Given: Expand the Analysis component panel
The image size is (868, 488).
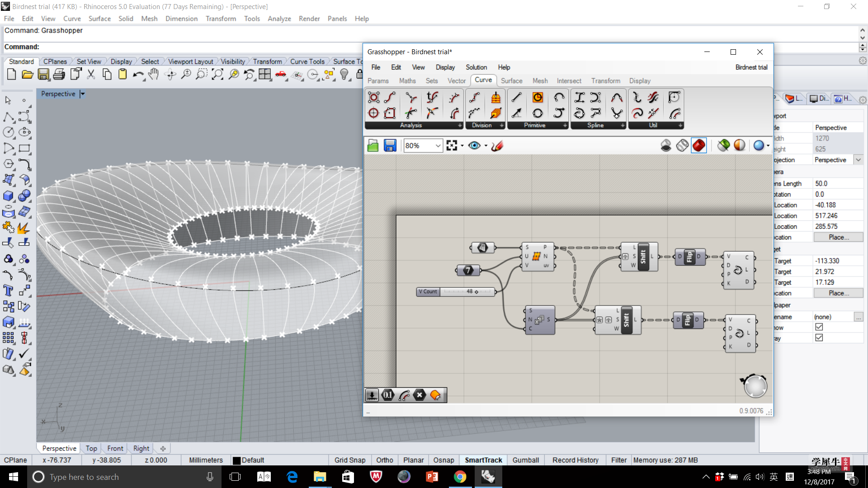Looking at the screenshot, I should point(460,126).
